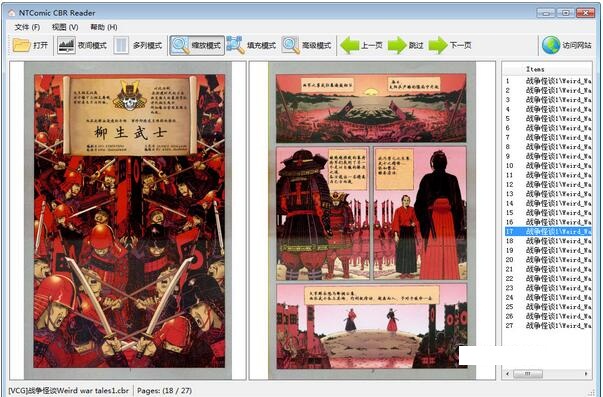The width and height of the screenshot is (603, 397).
Task: Open the 文件 (F) menu
Action: pyautogui.click(x=27, y=27)
